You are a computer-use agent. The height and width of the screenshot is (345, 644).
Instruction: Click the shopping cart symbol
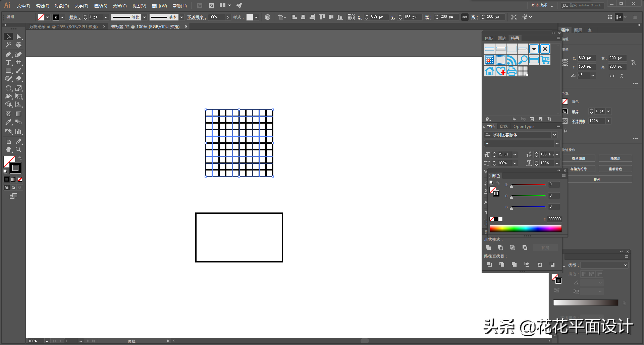coord(545,60)
